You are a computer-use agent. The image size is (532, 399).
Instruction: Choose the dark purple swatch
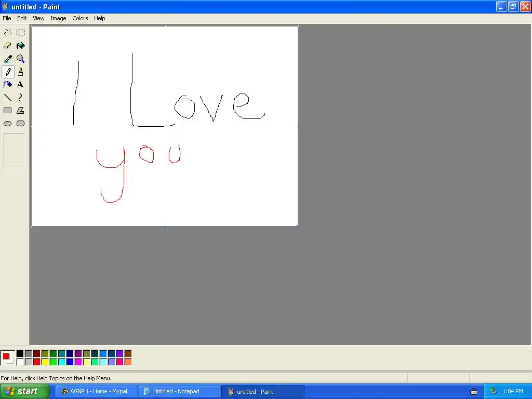click(x=78, y=353)
